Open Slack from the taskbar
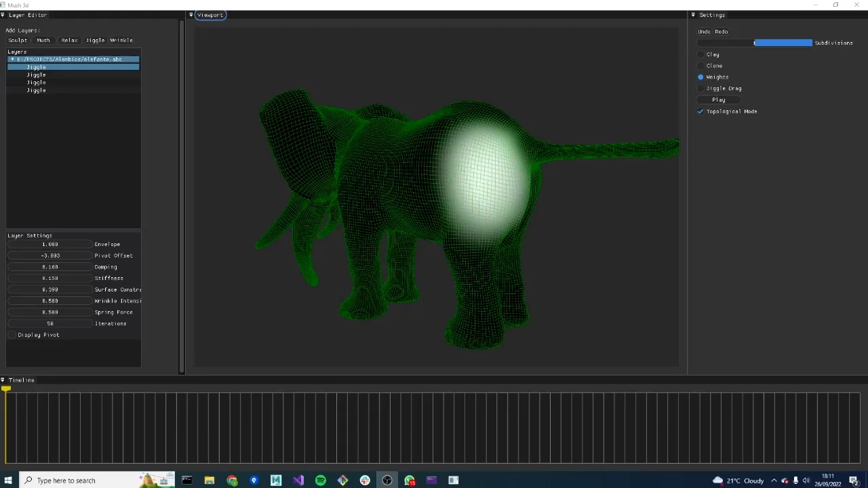868x488 pixels. click(x=365, y=481)
